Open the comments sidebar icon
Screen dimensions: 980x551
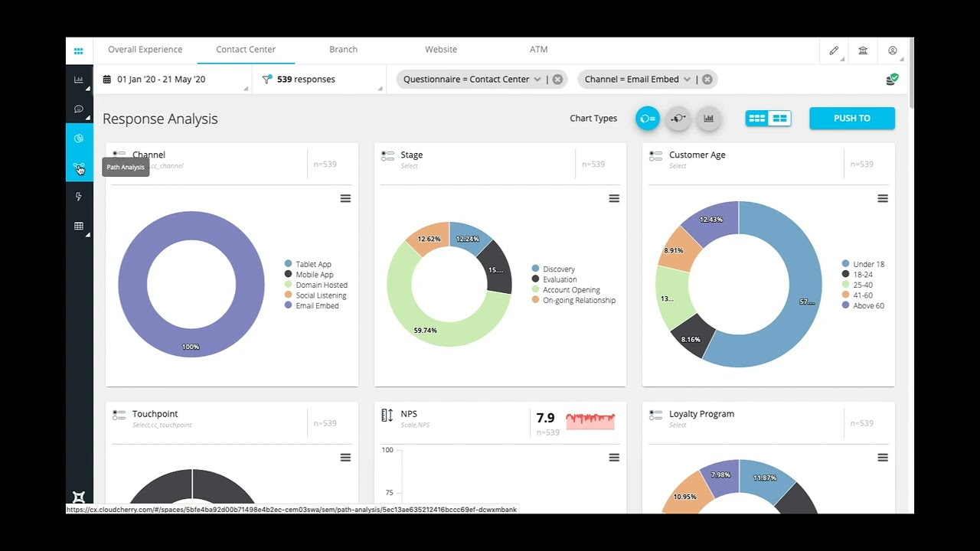tap(79, 109)
